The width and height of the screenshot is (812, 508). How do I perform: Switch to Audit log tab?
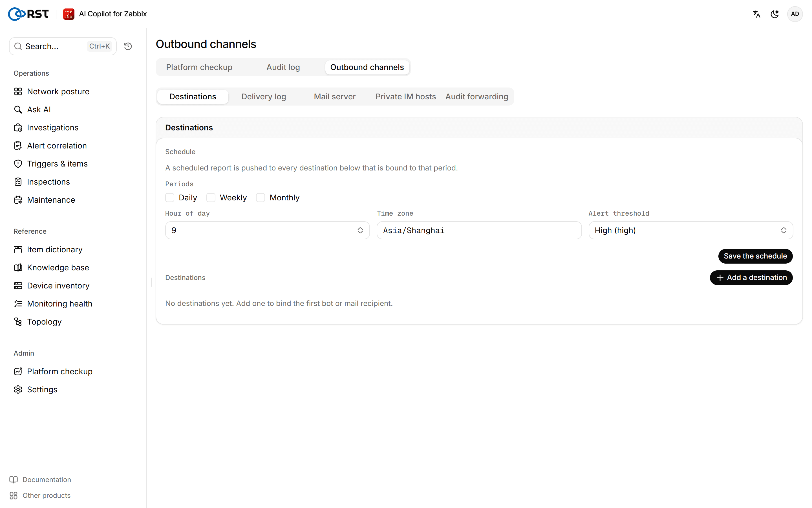pyautogui.click(x=283, y=67)
